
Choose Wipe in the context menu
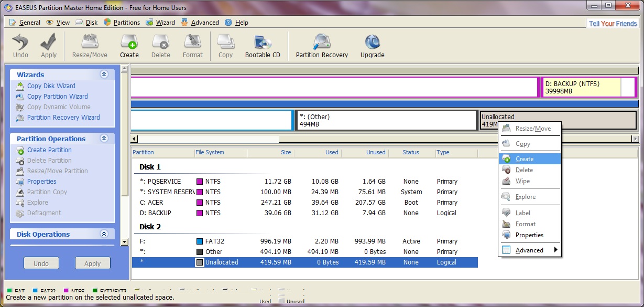tap(530, 181)
